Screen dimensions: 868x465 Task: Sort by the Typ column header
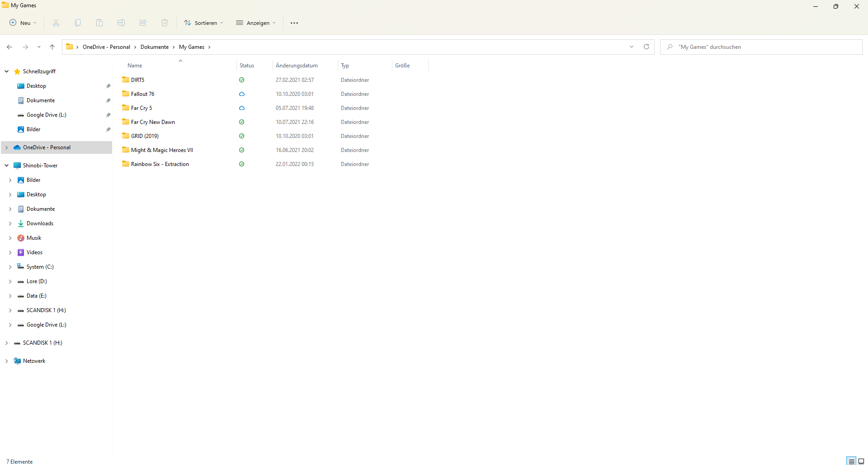click(345, 66)
